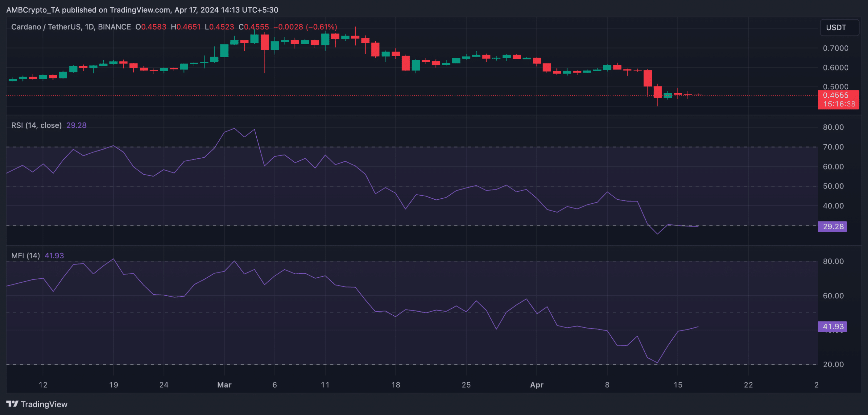The width and height of the screenshot is (868, 415).
Task: Click the MFI 60.00 axis label
Action: click(833, 296)
